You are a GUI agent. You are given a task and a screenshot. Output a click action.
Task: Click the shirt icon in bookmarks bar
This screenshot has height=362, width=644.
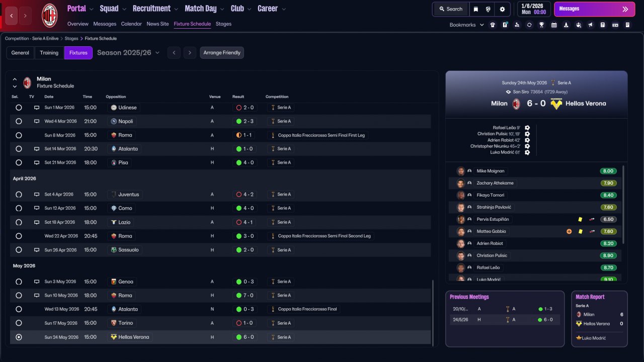pos(493,25)
